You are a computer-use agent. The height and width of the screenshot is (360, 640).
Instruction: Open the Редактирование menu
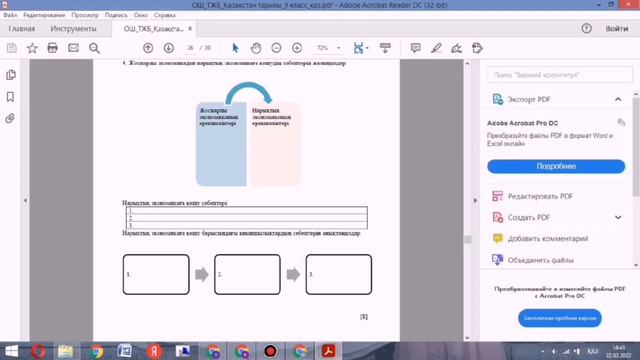(x=44, y=15)
